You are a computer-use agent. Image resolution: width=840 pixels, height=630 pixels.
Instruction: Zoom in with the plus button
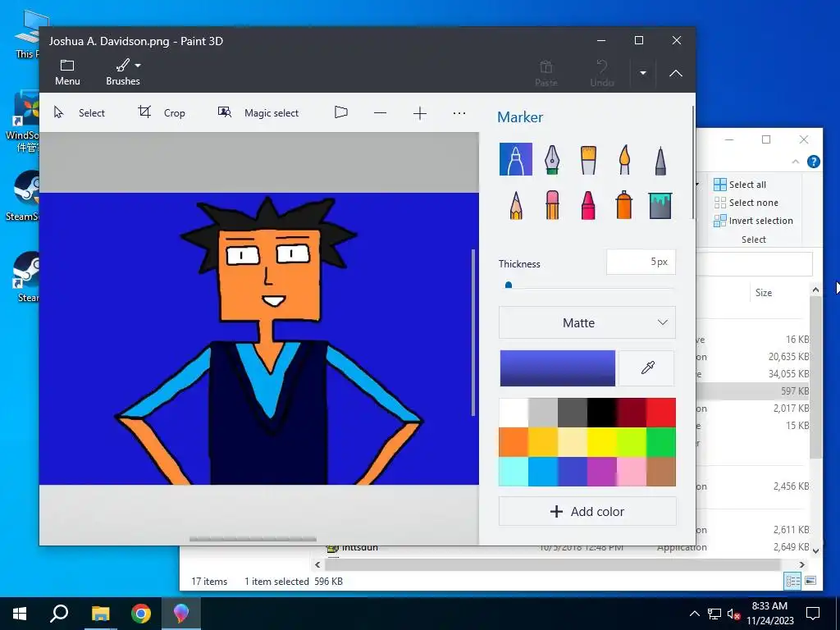tap(420, 113)
